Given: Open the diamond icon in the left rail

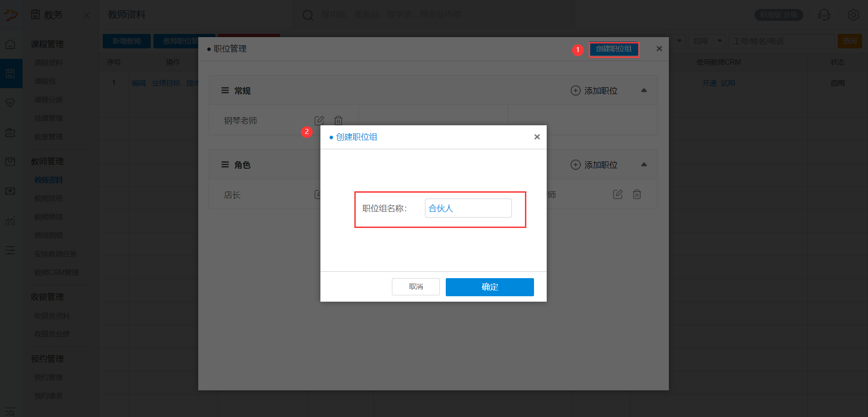Looking at the screenshot, I should click(10, 103).
